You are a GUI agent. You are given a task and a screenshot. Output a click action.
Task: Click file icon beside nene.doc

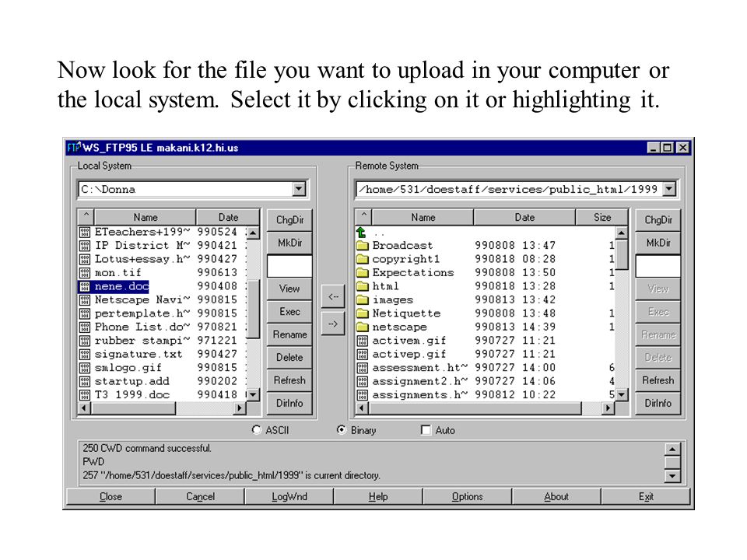[x=85, y=287]
